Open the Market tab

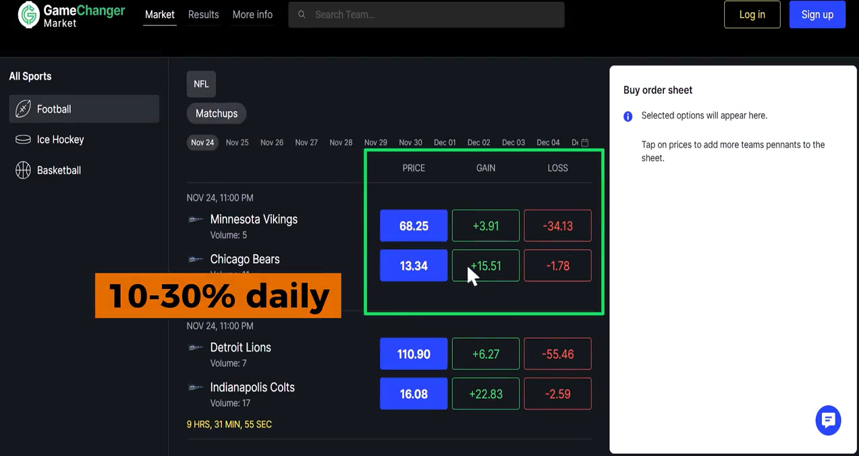pos(159,15)
